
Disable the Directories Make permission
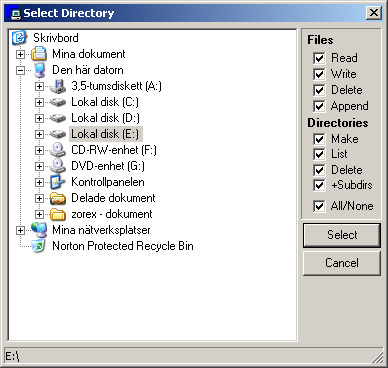coord(319,139)
